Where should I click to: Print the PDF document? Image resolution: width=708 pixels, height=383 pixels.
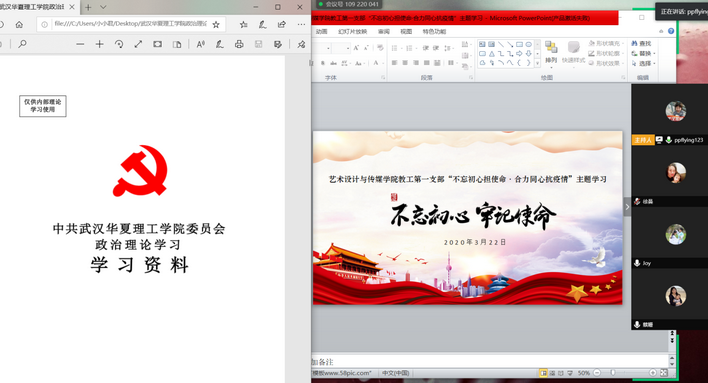pyautogui.click(x=239, y=44)
